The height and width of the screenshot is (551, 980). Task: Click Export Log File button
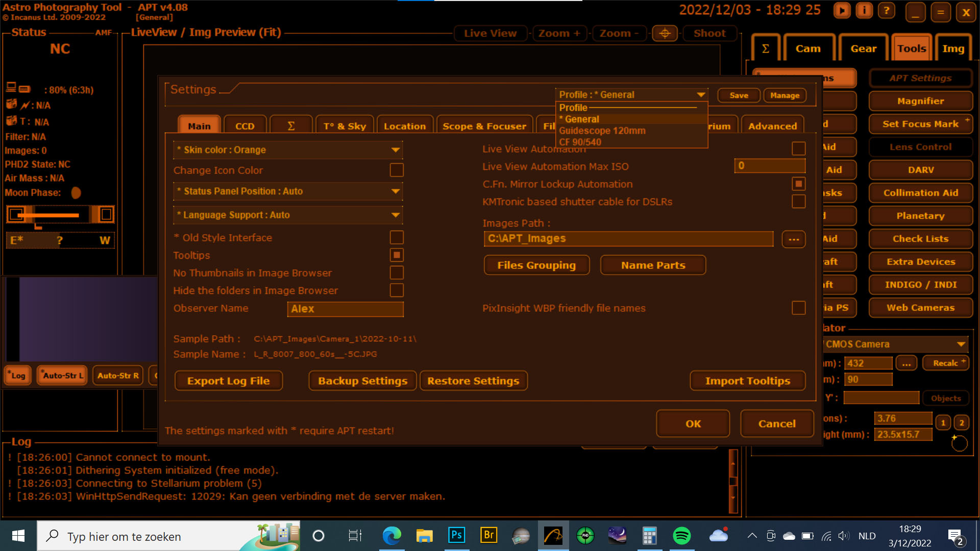click(228, 381)
